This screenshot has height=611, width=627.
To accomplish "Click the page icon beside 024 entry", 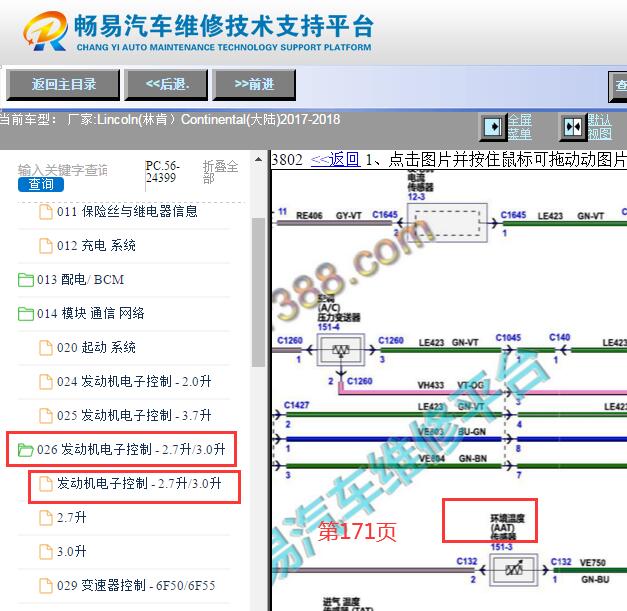I will (46, 381).
